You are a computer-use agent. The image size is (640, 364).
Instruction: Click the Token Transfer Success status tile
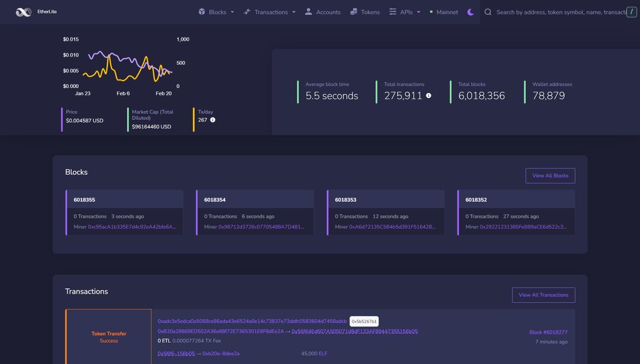coord(109,337)
